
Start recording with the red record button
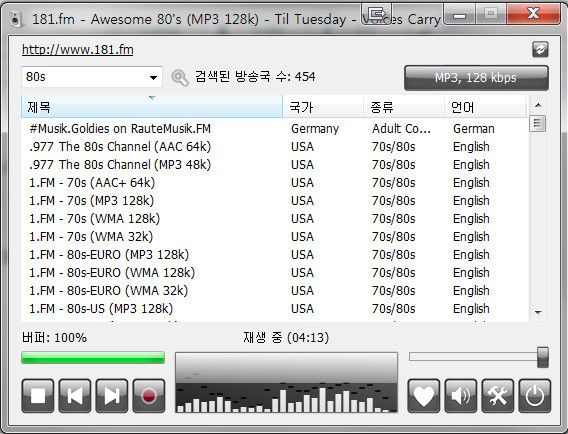[149, 396]
